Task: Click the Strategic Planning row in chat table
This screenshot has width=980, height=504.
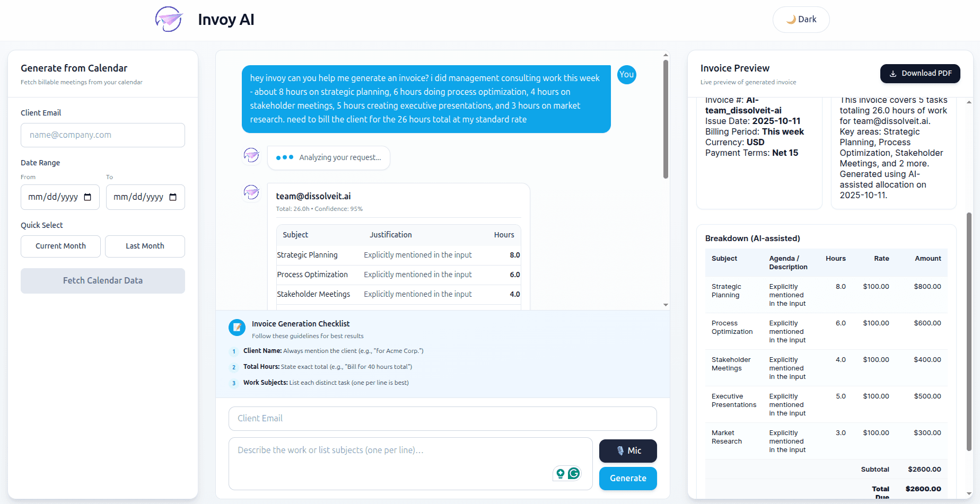Action: 399,255
